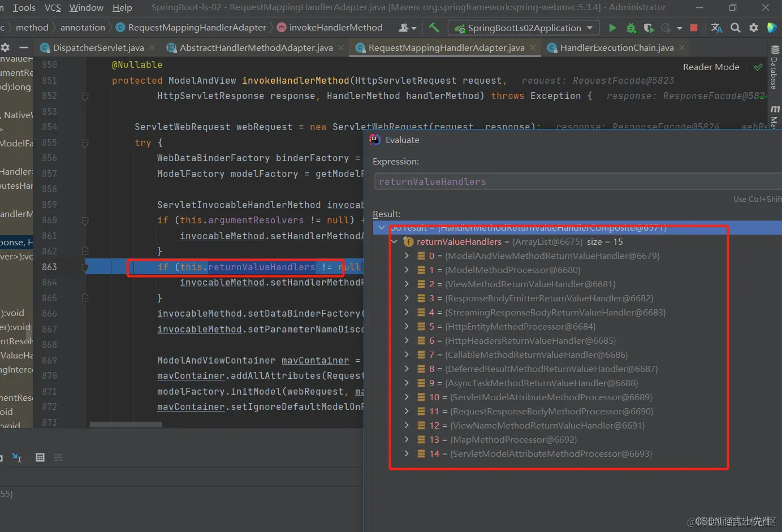Build project using the hammer icon
This screenshot has width=782, height=532.
[434, 27]
